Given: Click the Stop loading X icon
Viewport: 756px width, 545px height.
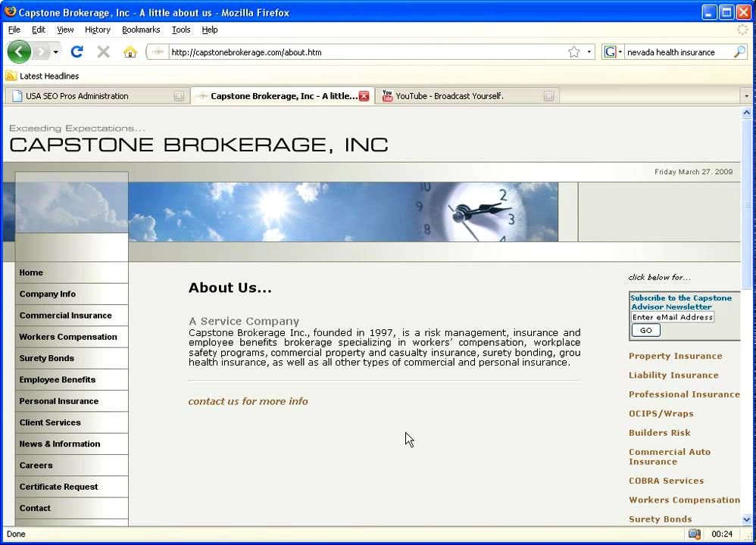Looking at the screenshot, I should coord(103,51).
